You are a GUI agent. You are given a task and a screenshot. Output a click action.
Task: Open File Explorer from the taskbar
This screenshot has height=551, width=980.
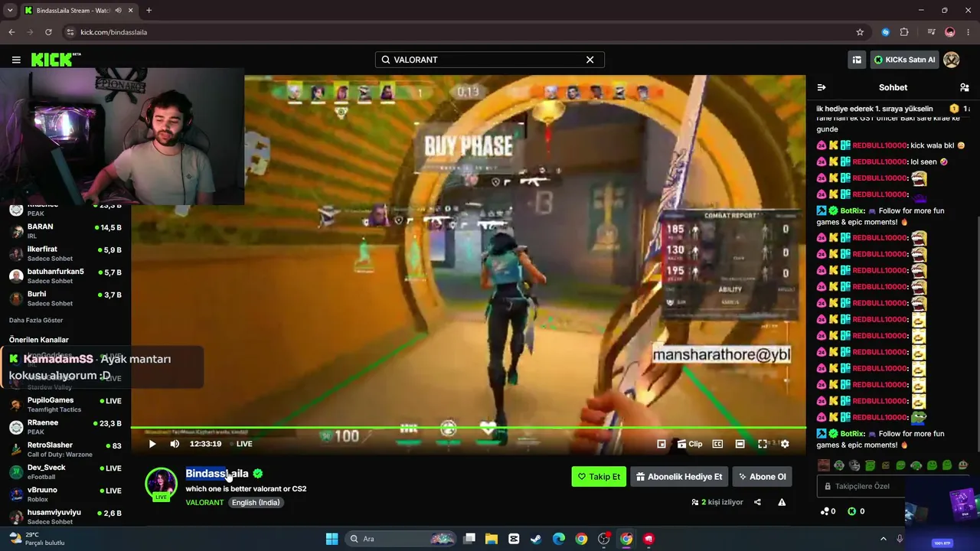point(491,539)
